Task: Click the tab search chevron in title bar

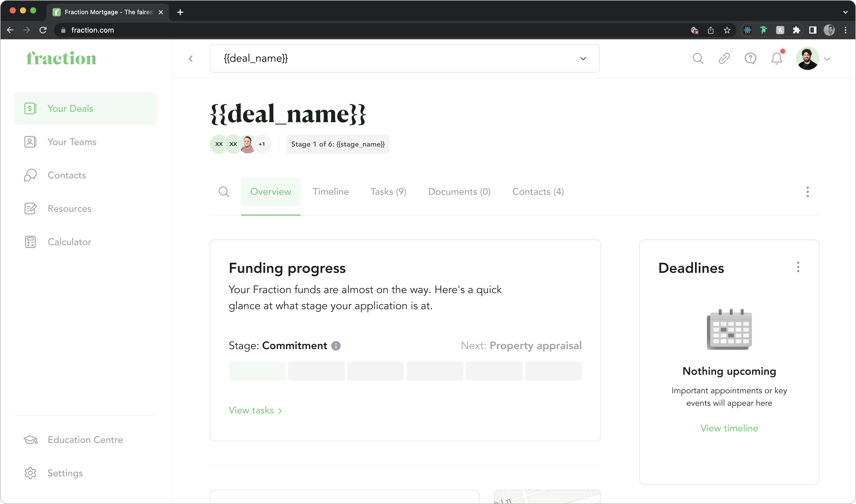Action: [x=845, y=12]
